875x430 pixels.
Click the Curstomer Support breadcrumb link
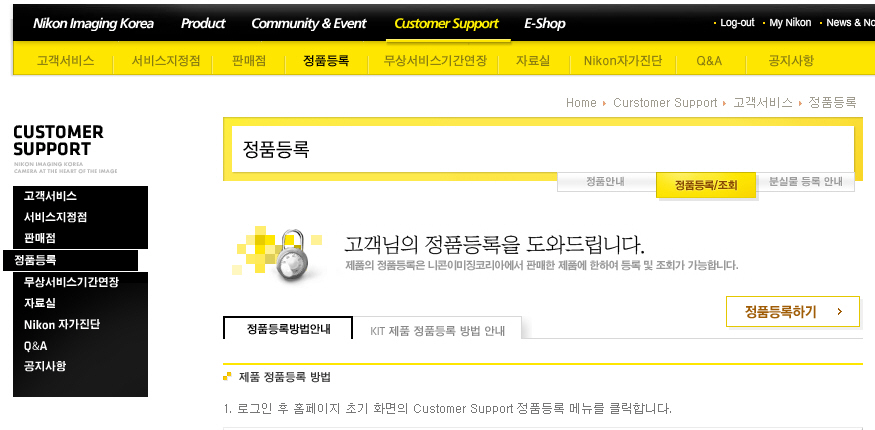(x=665, y=103)
